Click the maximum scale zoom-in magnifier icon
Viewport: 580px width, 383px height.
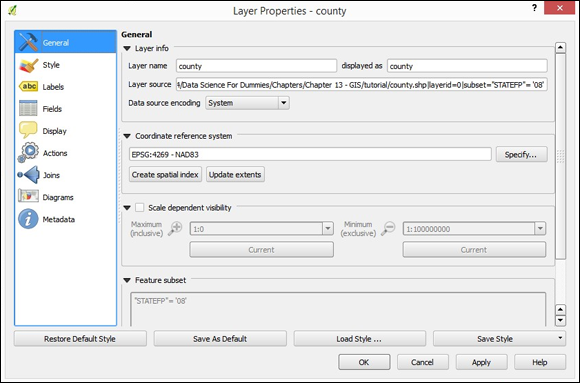point(175,228)
